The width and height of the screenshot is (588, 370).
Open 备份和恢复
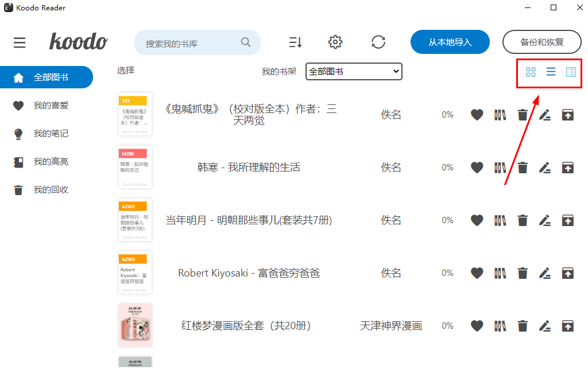pyautogui.click(x=541, y=42)
